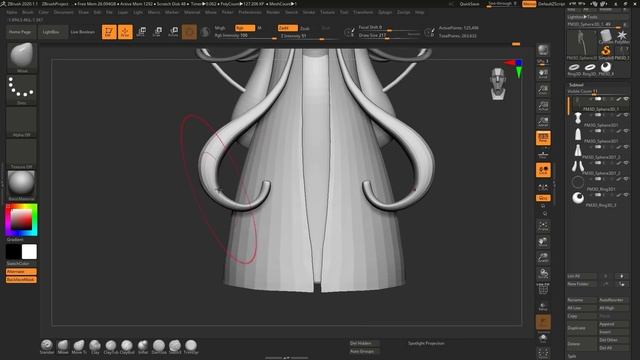Click the Frame view icon
Image resolution: width=640 pixels, height=360 pixels.
click(x=543, y=226)
